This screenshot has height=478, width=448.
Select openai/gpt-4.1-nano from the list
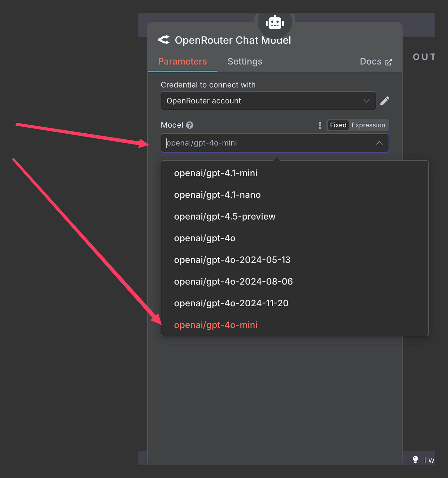coord(295,195)
